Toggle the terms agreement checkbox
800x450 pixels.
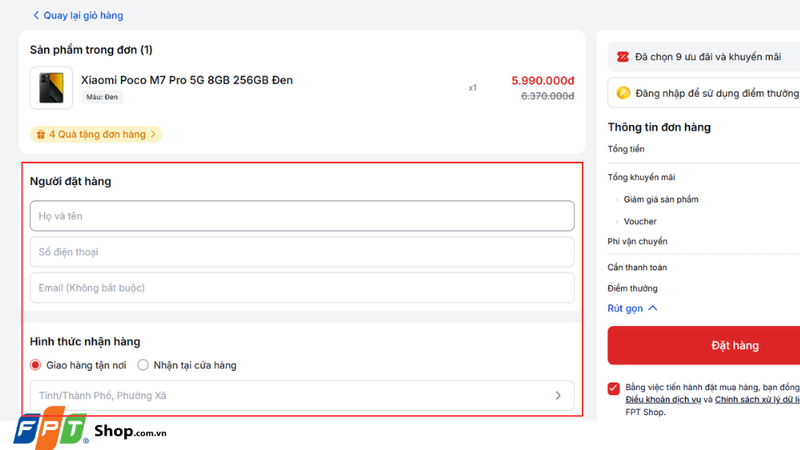[x=614, y=389]
